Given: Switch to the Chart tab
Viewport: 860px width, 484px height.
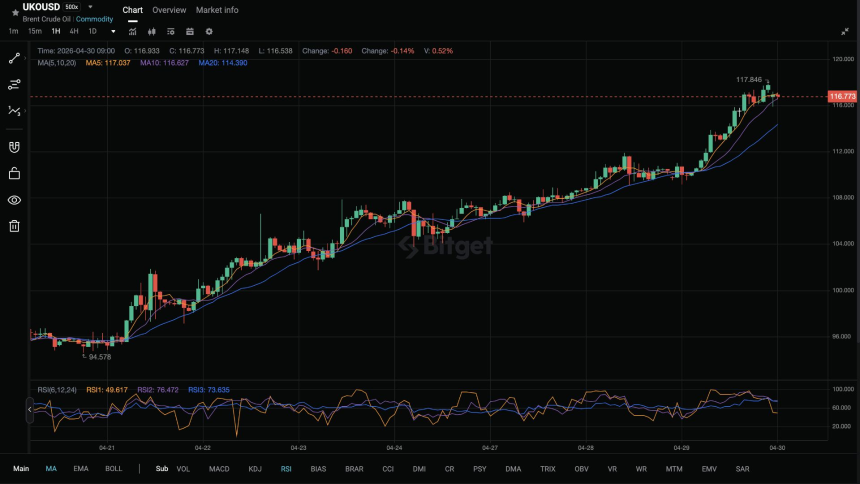Looking at the screenshot, I should click(132, 10).
